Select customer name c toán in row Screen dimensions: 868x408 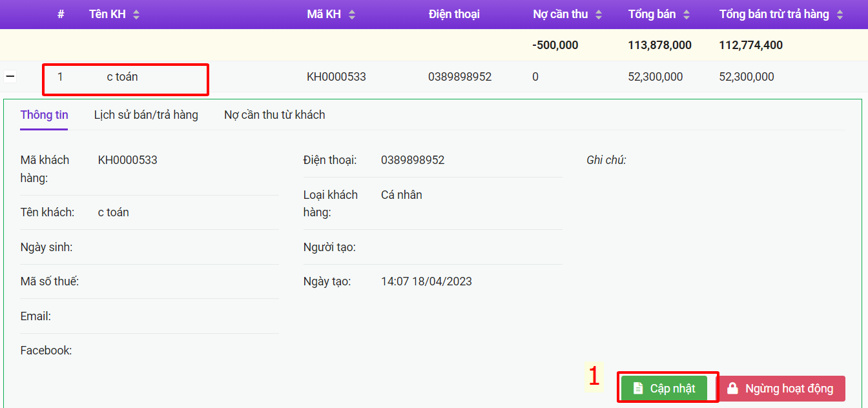pyautogui.click(x=122, y=77)
